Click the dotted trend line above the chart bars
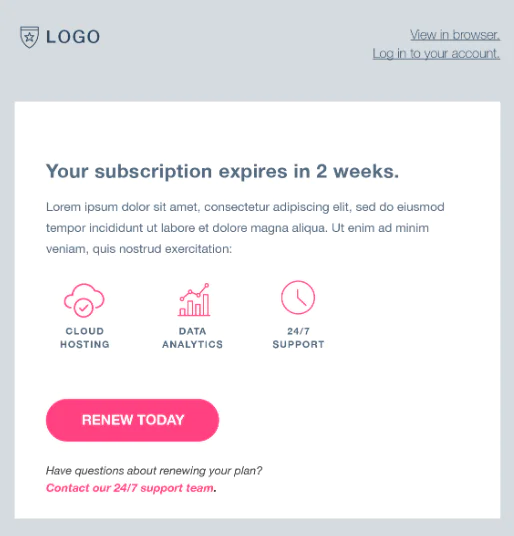Viewport: 514px width, 536px height. tap(194, 292)
